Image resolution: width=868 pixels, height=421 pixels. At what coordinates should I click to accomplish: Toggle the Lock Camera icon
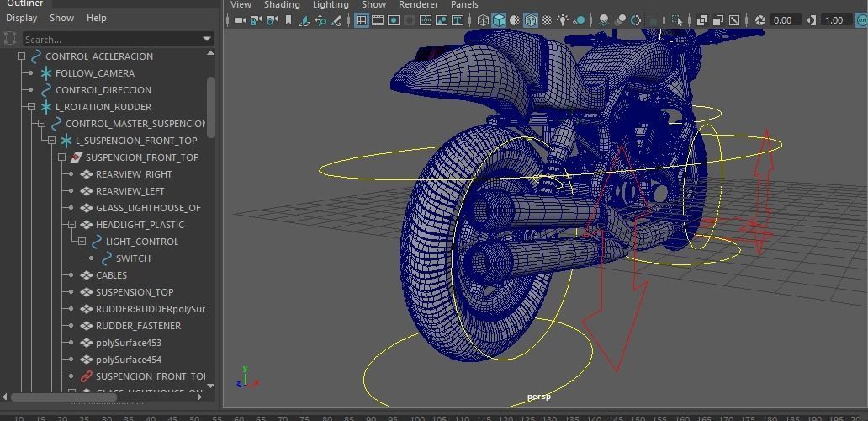coord(256,20)
